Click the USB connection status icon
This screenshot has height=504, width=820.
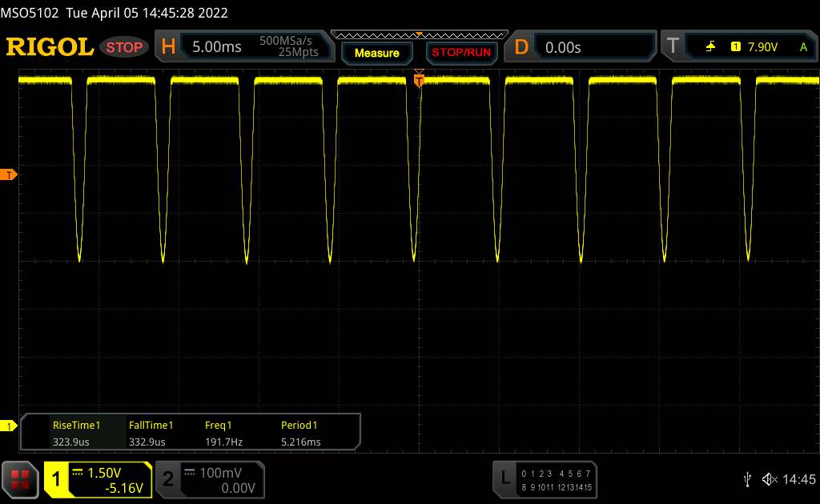747,479
